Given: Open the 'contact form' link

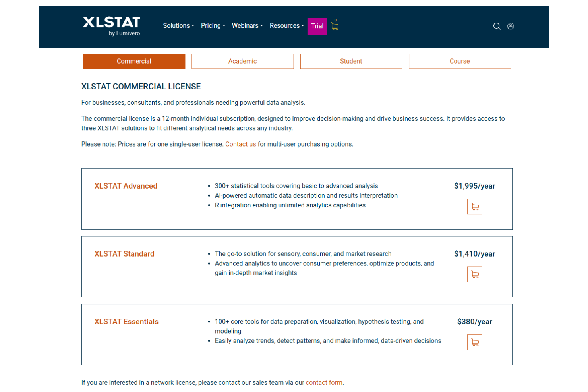Looking at the screenshot, I should click(324, 383).
